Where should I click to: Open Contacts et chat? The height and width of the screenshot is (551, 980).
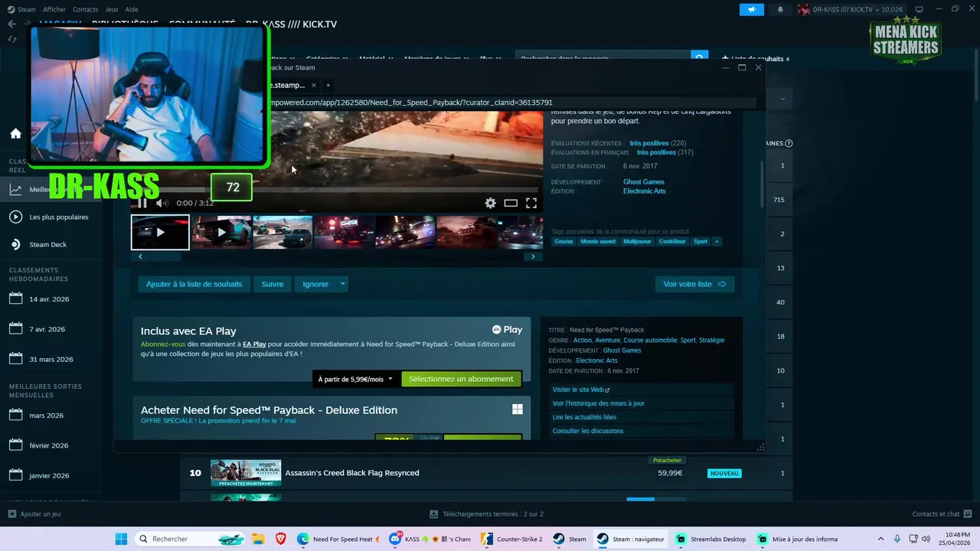941,514
